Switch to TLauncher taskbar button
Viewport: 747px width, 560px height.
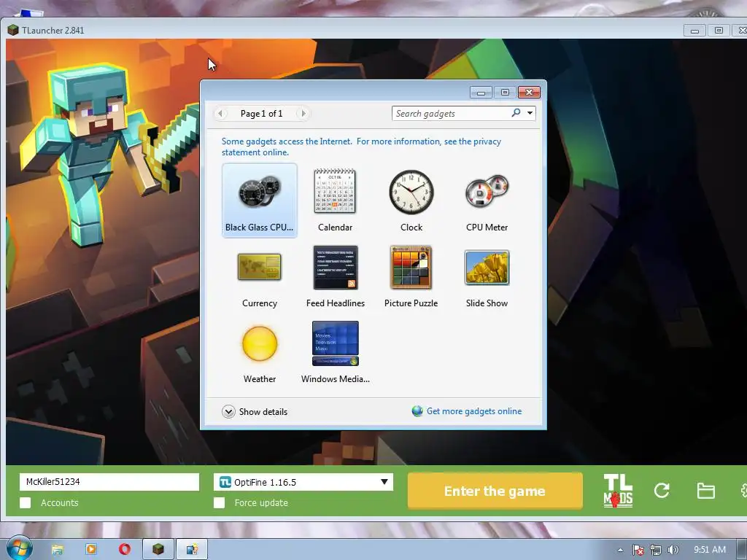(158, 550)
